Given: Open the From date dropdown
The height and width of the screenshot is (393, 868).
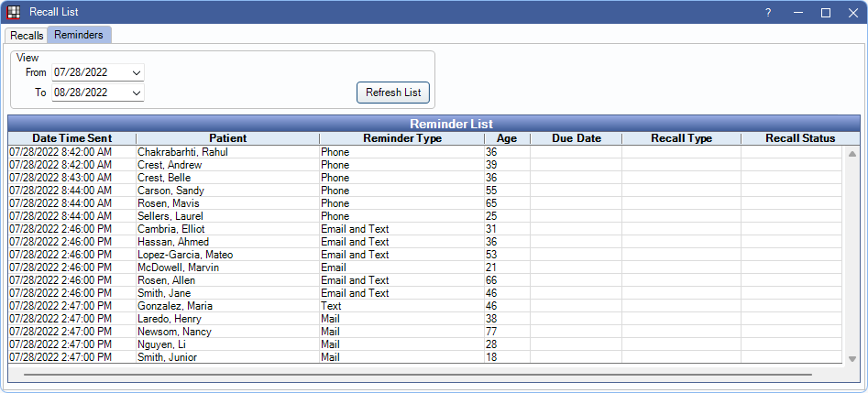Looking at the screenshot, I should 137,72.
